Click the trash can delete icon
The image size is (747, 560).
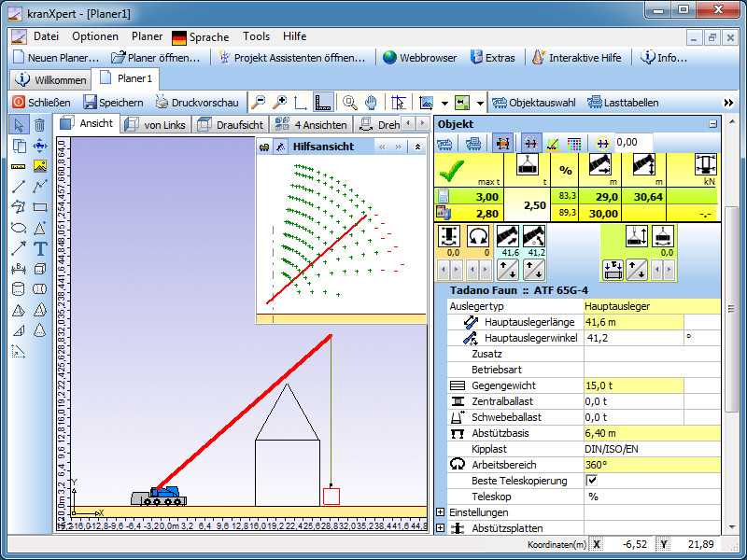(40, 125)
